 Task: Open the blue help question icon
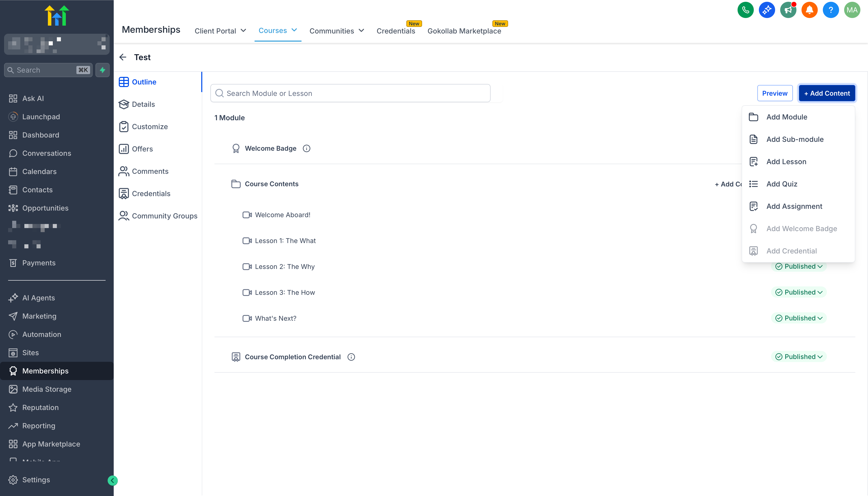point(830,10)
